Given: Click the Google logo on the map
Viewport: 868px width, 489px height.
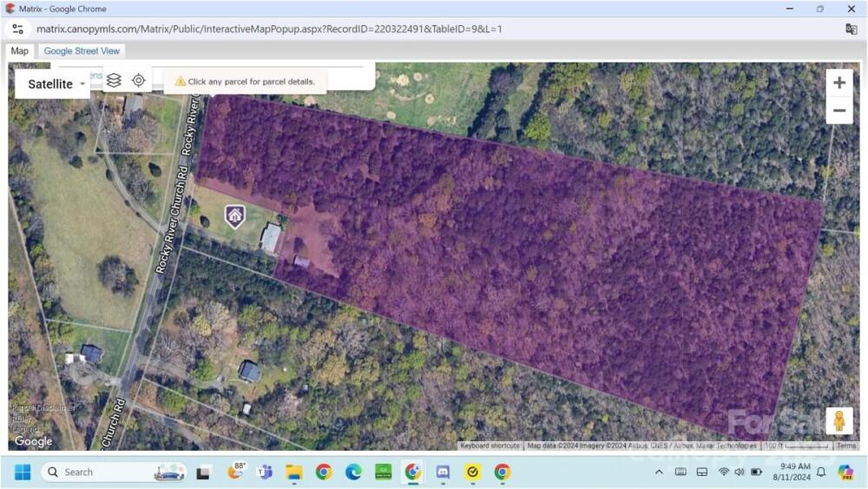Looking at the screenshot, I should click(x=33, y=441).
